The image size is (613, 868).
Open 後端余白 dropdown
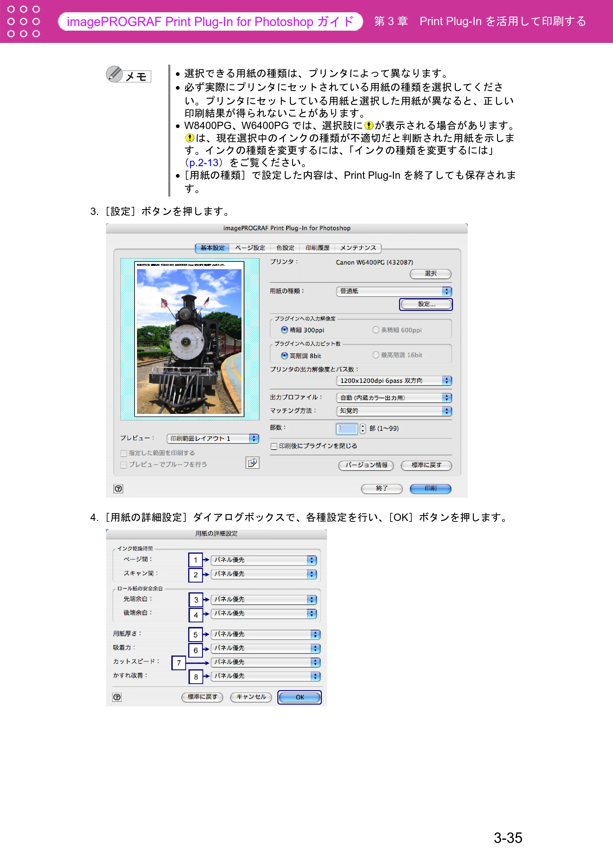click(263, 613)
